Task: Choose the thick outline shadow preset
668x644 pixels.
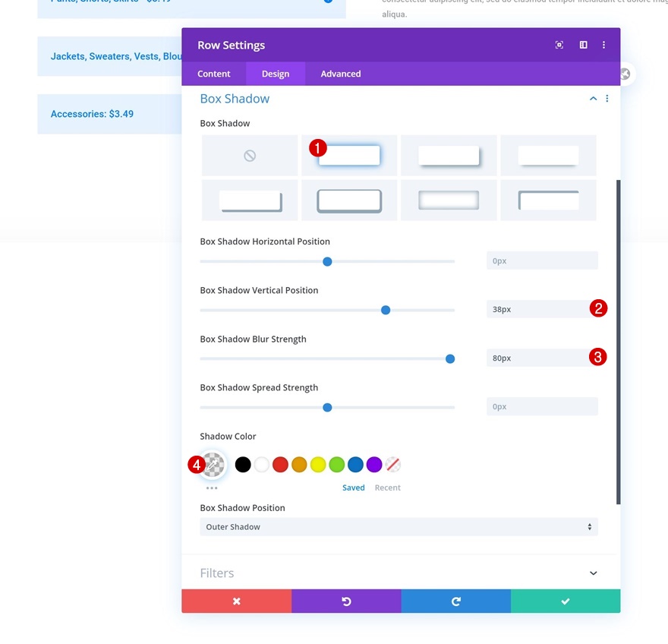Action: pos(349,200)
